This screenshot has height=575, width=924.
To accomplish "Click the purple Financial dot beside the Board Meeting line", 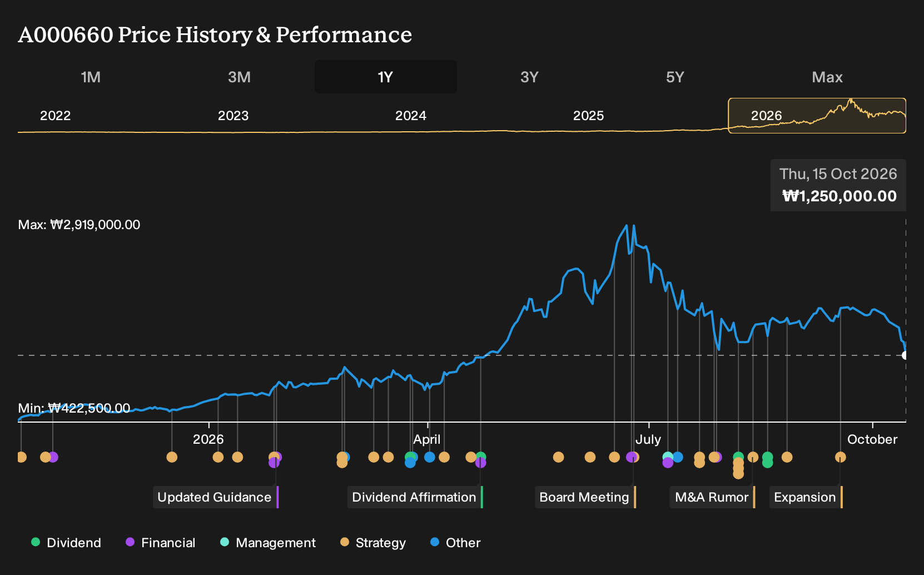I will click(x=631, y=457).
